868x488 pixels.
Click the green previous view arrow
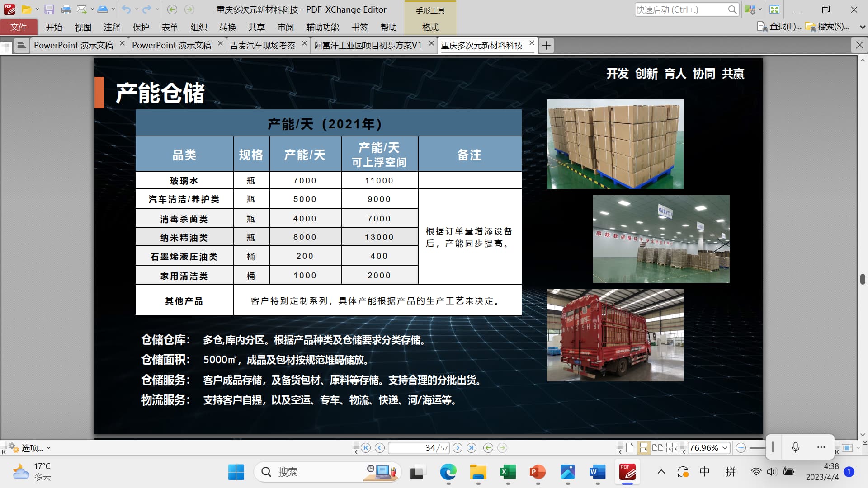pos(488,448)
